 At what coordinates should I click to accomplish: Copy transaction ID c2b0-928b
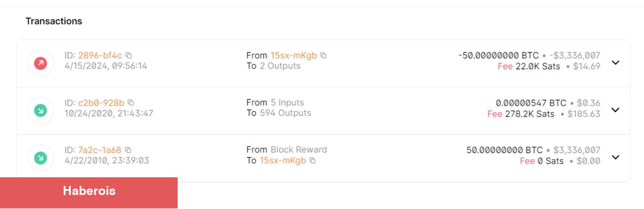click(x=131, y=103)
